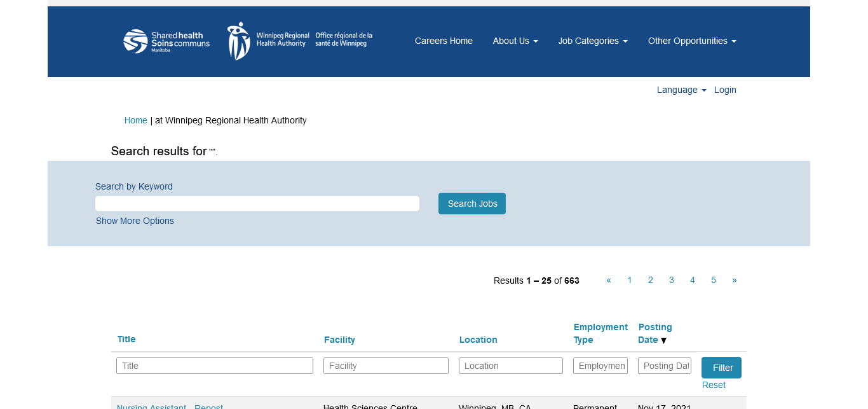Go to previous results page arrow
The image size is (868, 409).
pyautogui.click(x=609, y=280)
